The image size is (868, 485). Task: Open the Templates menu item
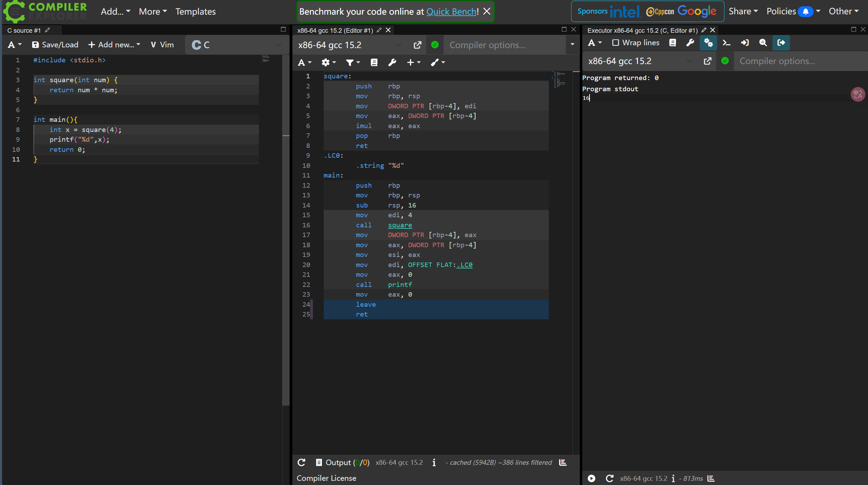(x=195, y=11)
